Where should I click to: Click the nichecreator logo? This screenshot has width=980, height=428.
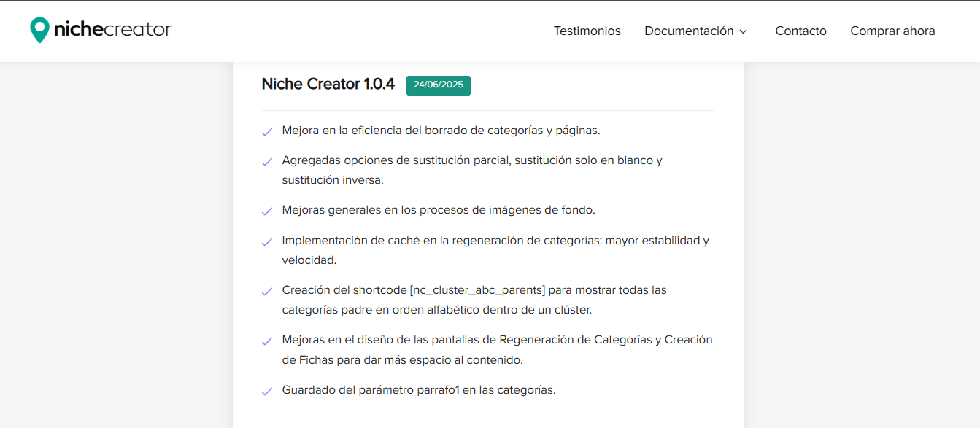[101, 30]
